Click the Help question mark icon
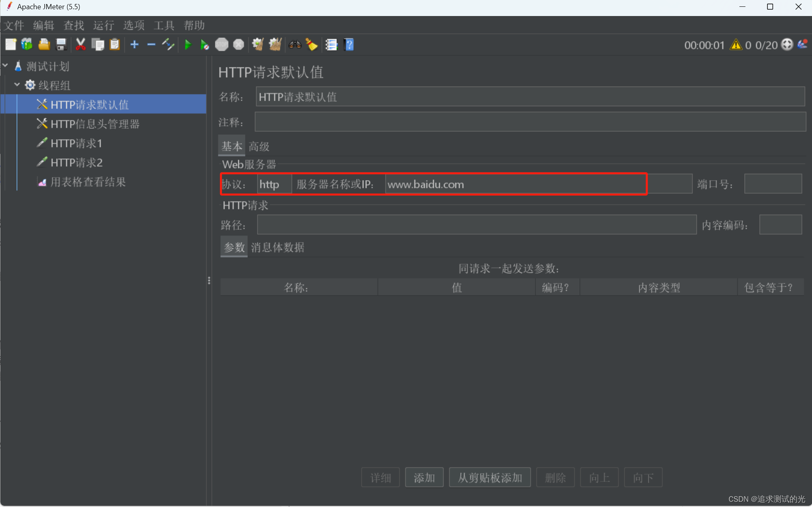The height and width of the screenshot is (507, 812). coord(349,45)
